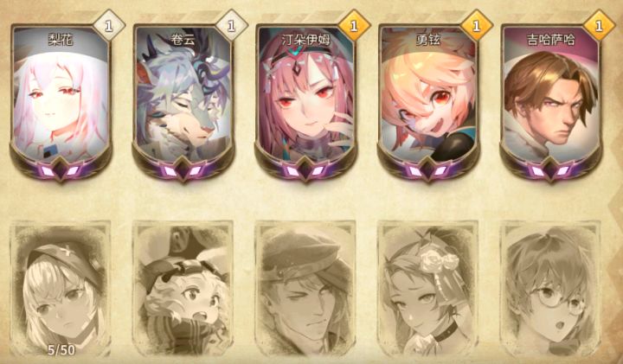Select locked boy with round glasses portrait

pyautogui.click(x=550, y=289)
